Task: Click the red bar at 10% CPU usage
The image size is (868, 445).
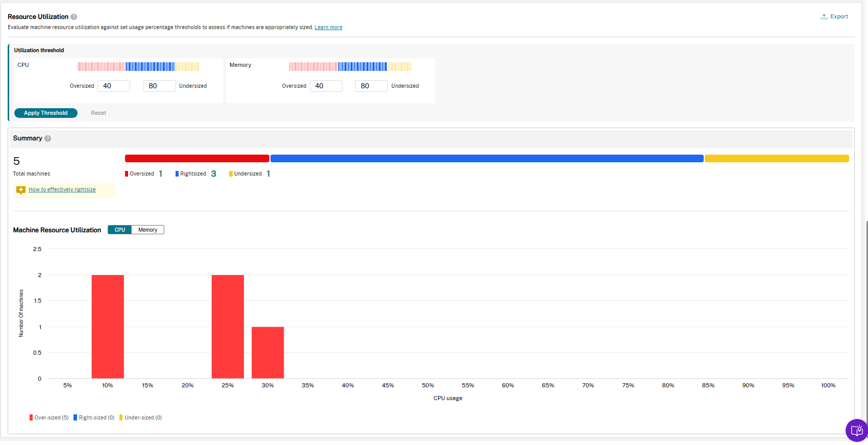Action: click(108, 327)
